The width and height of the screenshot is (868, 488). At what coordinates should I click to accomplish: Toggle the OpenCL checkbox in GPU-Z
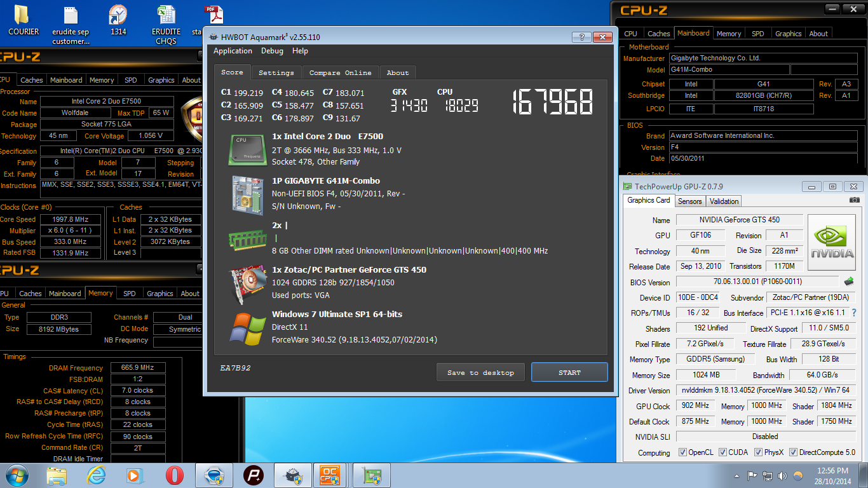pos(683,452)
